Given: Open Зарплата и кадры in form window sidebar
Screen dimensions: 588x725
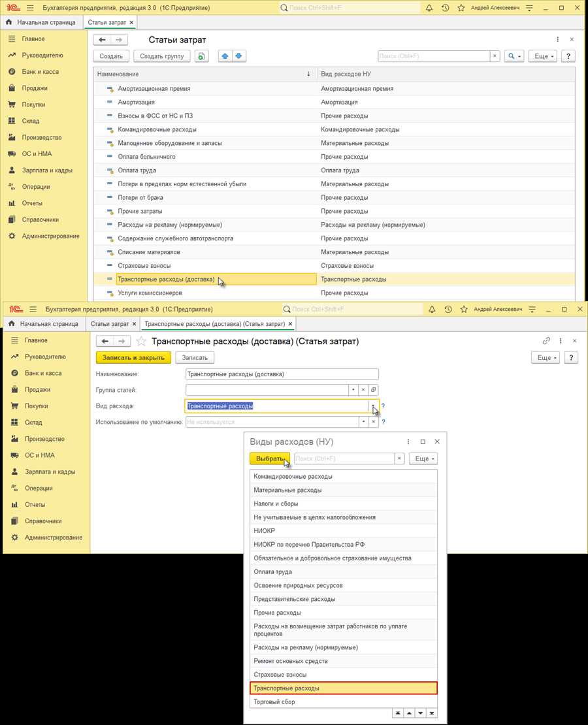Looking at the screenshot, I should tap(50, 472).
